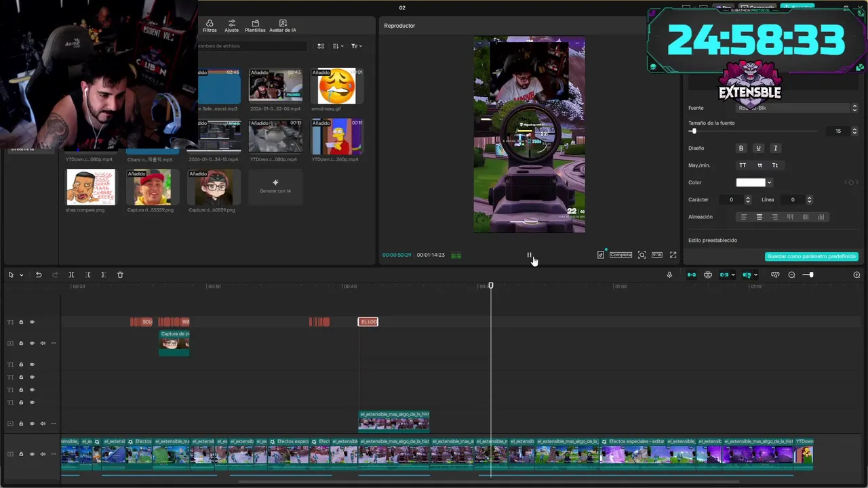
Task: Click the Línea spacing stepper
Action: tap(809, 200)
